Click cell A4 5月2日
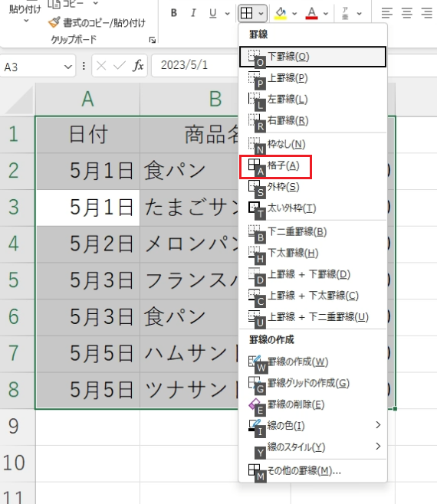The width and height of the screenshot is (437, 504). coord(88,244)
